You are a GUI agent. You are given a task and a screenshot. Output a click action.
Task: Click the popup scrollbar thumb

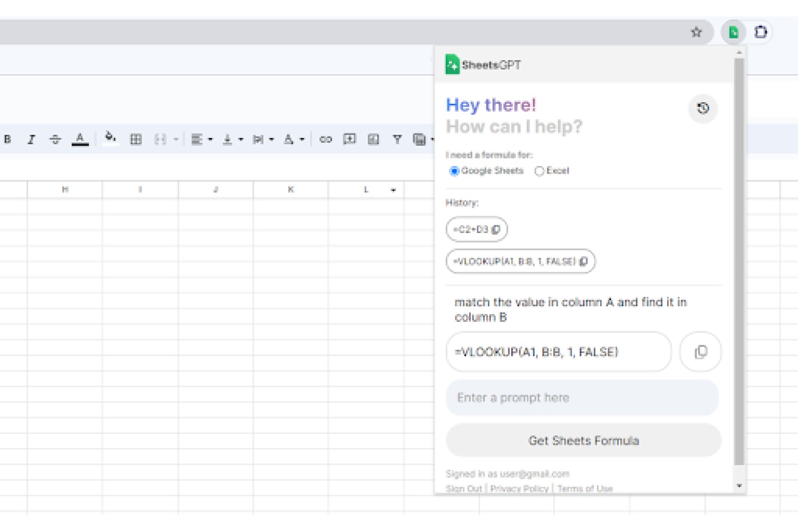[x=739, y=262]
